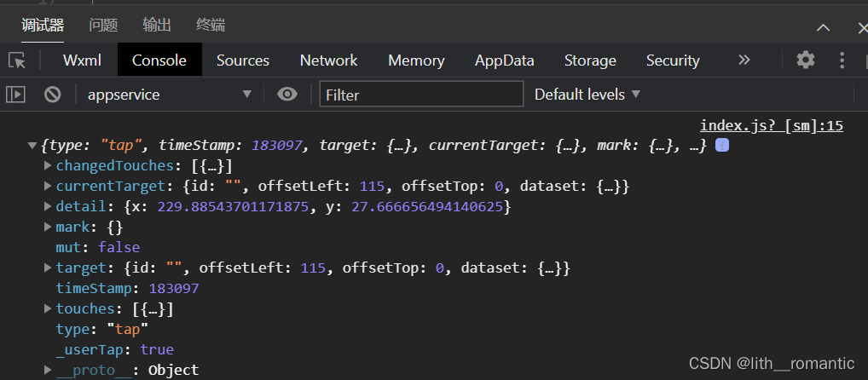Click the '_userTap: true' property line

point(114,349)
